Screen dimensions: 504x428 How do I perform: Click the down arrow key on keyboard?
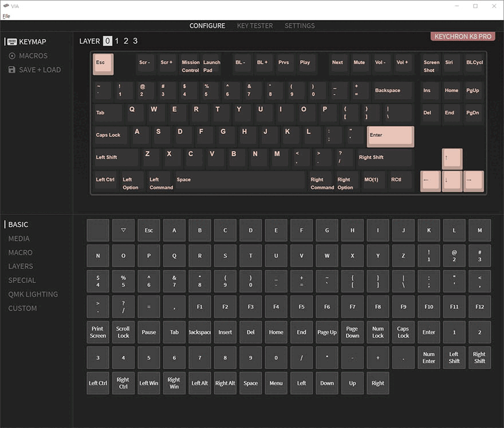[x=452, y=181]
